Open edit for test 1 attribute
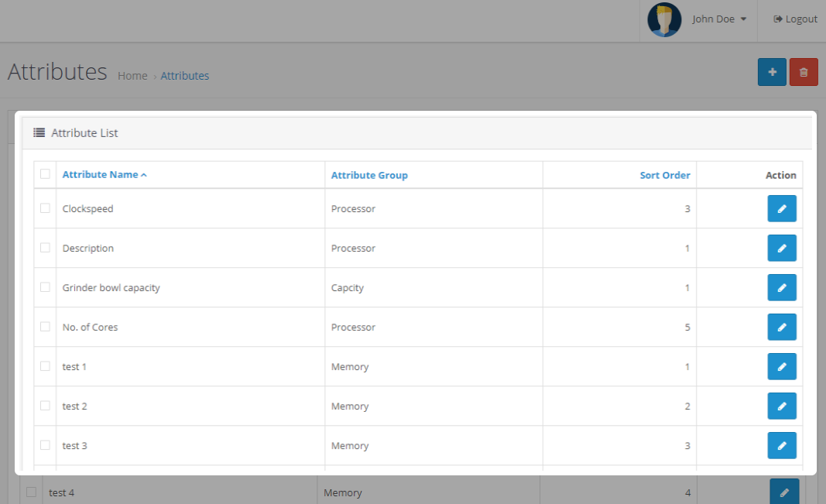The height and width of the screenshot is (504, 826). 781,366
